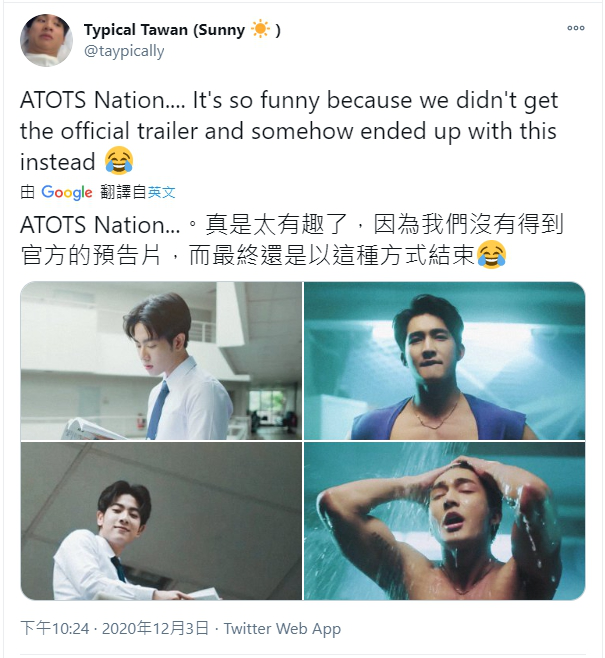
Task: Click the 'ATOTS Nation' opening text
Action: click(x=92, y=100)
